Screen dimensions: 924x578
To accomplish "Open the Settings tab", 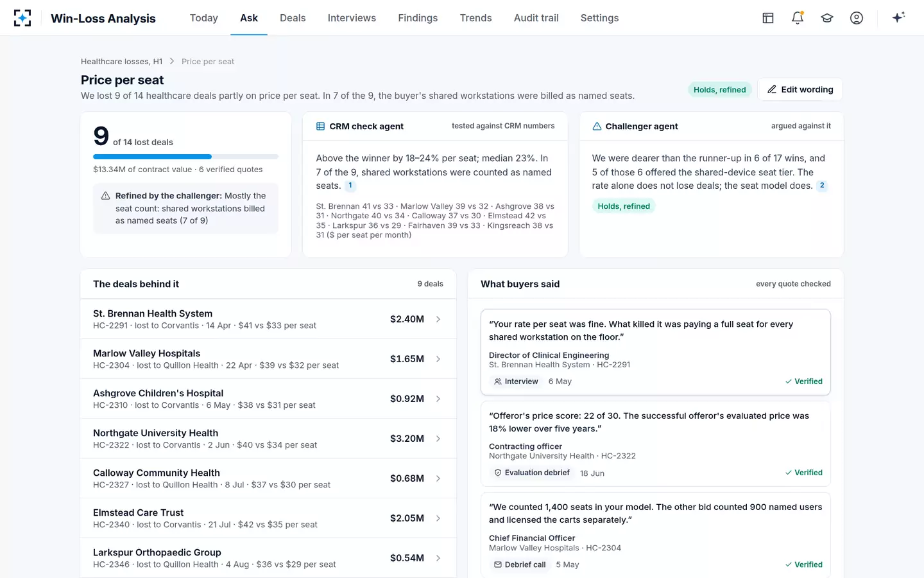I will click(x=599, y=18).
